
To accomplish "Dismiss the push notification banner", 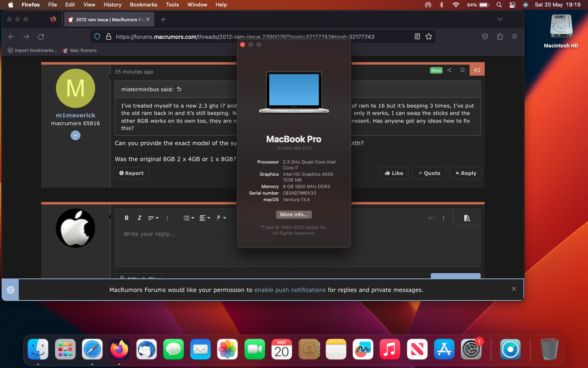I will (514, 289).
